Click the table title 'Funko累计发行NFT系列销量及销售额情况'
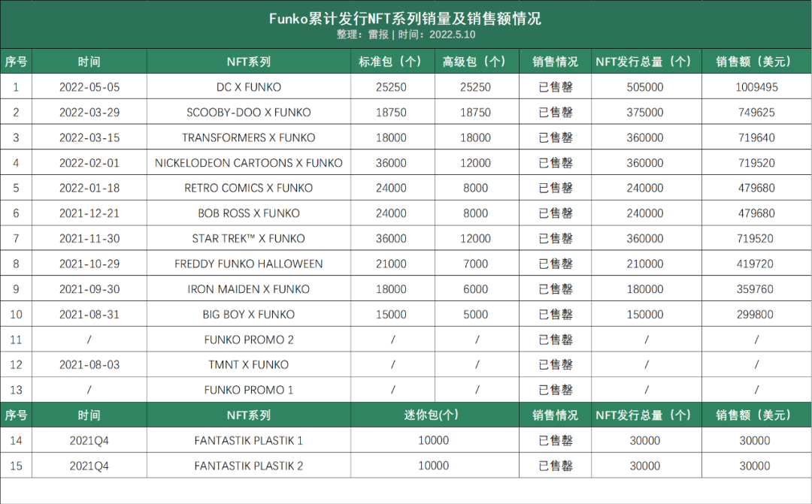This screenshot has height=504, width=812. 405,19
